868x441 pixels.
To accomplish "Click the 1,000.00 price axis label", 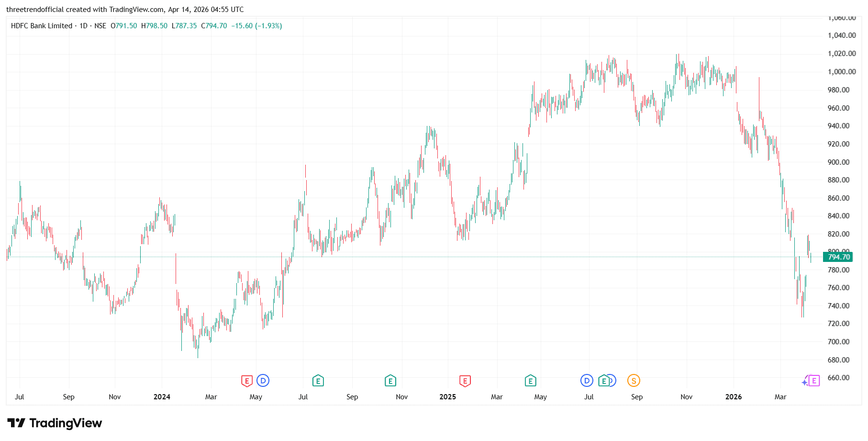I will coord(842,72).
